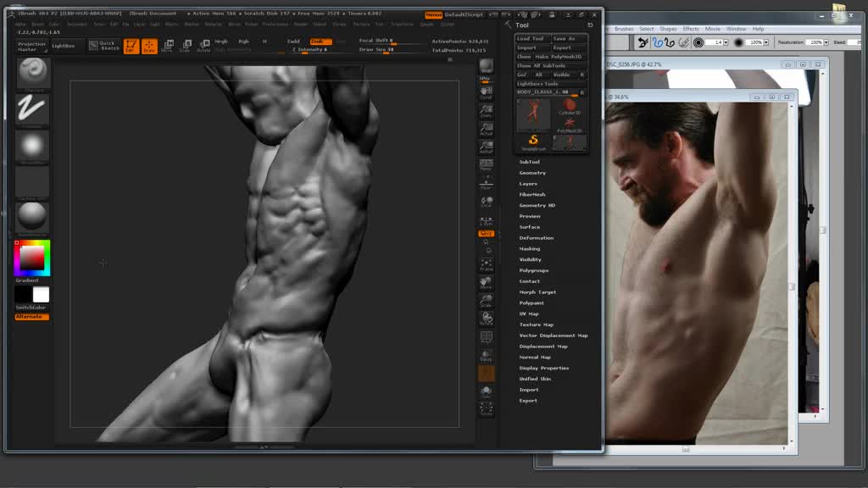This screenshot has width=868, height=488.
Task: Pick a color in the color square
Action: (x=32, y=258)
